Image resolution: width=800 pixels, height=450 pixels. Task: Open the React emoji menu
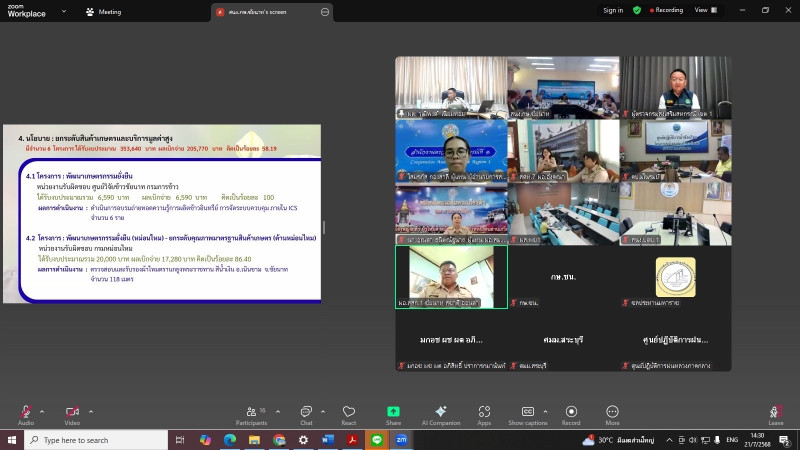tap(349, 414)
